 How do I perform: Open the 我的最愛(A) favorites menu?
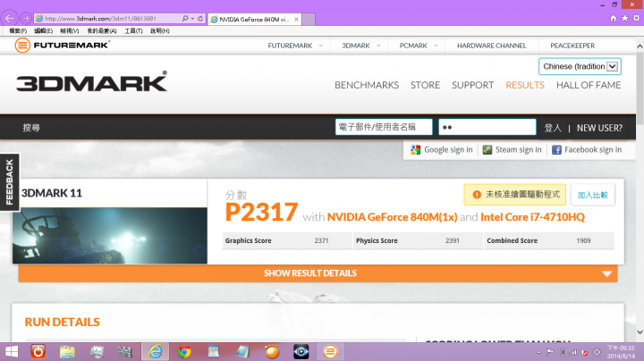pyautogui.click(x=102, y=30)
